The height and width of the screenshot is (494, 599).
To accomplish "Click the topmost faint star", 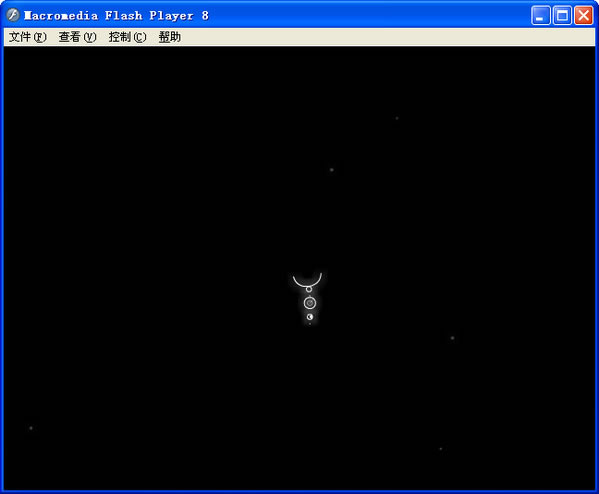I will pyautogui.click(x=397, y=118).
